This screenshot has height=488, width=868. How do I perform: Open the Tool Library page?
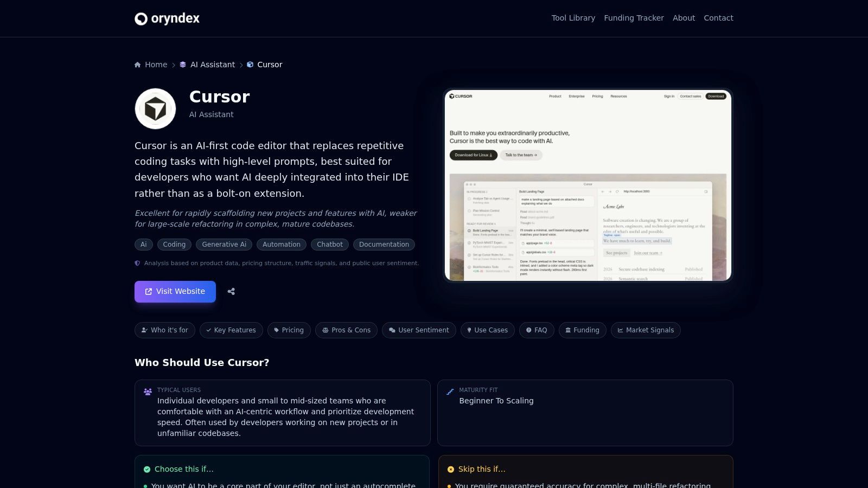[573, 18]
